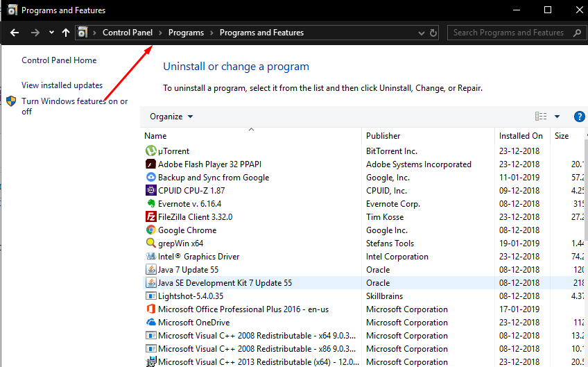
Task: Click the change view icon
Action: pyautogui.click(x=541, y=117)
